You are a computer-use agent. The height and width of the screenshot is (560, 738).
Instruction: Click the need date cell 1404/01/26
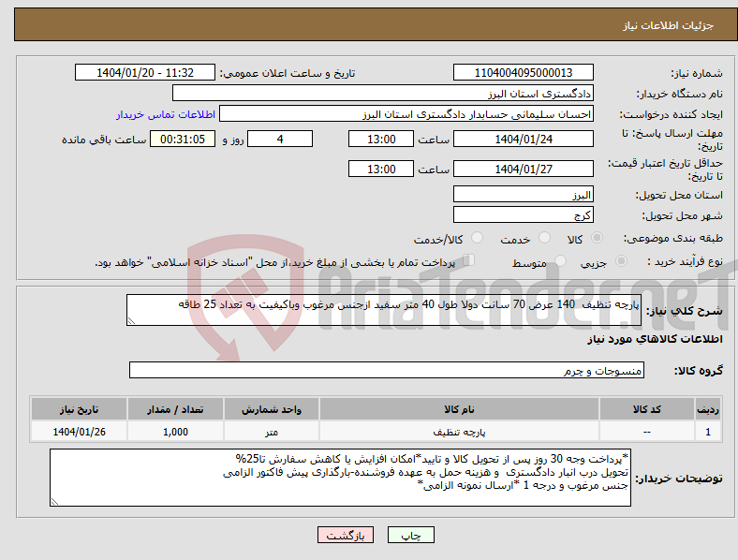79,432
